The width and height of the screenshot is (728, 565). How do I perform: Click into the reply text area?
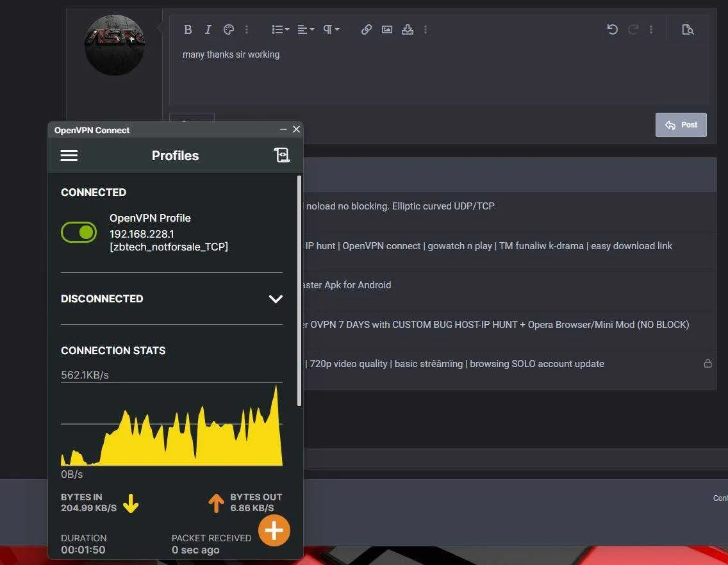point(439,74)
